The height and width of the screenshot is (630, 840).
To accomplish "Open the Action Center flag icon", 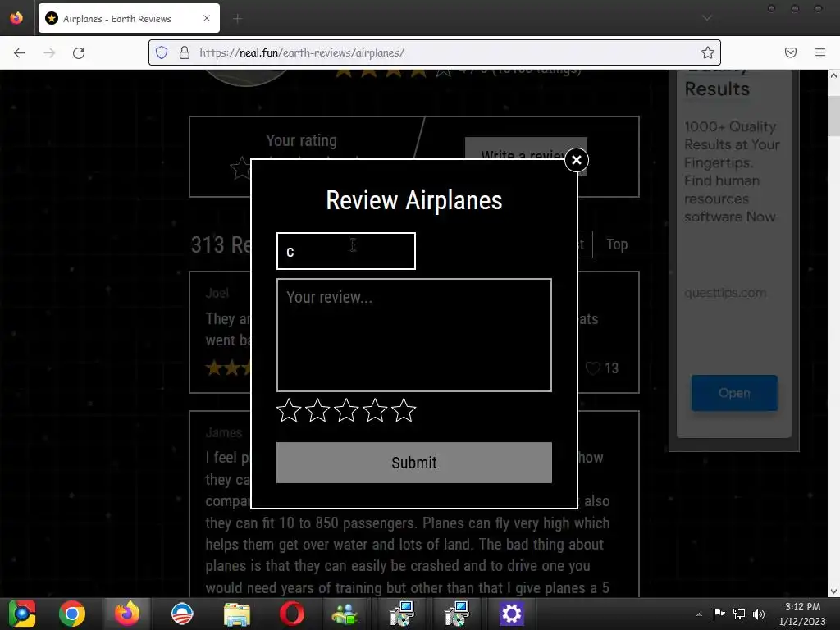I will 719,614.
